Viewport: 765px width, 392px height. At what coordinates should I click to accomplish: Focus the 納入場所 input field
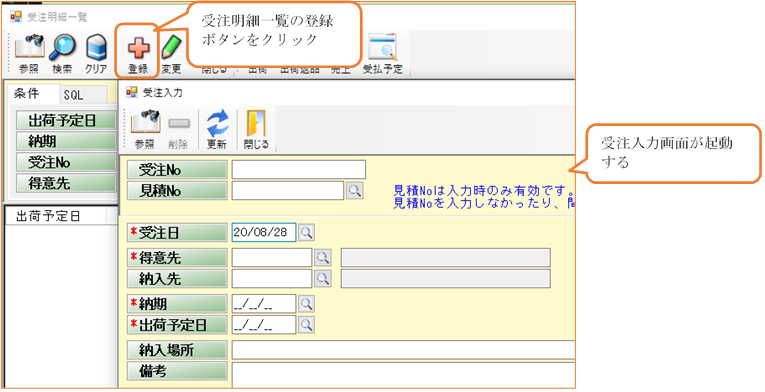pyautogui.click(x=403, y=350)
